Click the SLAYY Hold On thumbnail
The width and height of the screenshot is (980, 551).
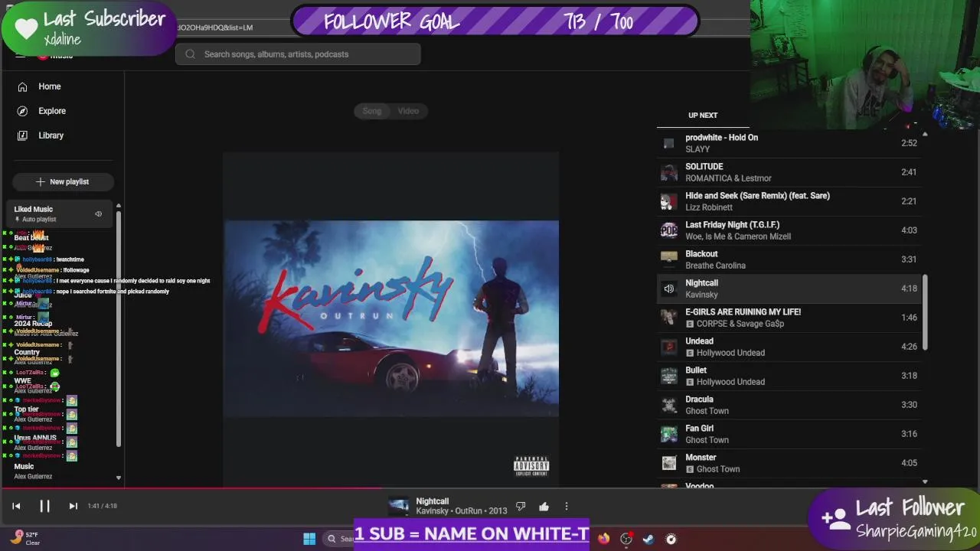pyautogui.click(x=669, y=143)
